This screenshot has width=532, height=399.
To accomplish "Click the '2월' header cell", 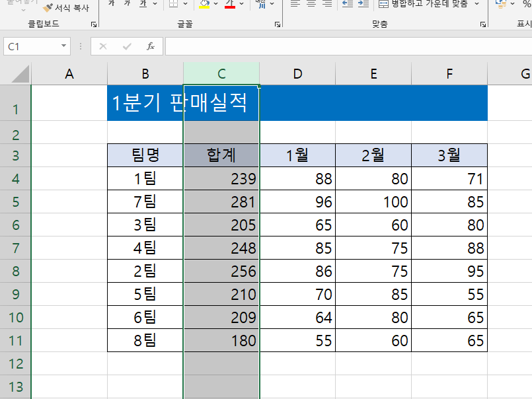I will (373, 155).
